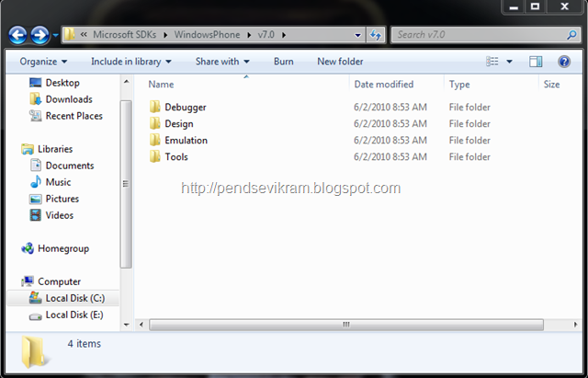Select Local Disk (E:)

74,315
